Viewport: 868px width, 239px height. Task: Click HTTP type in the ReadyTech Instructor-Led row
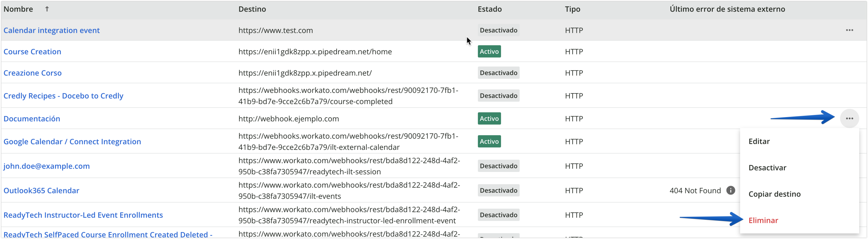click(574, 215)
